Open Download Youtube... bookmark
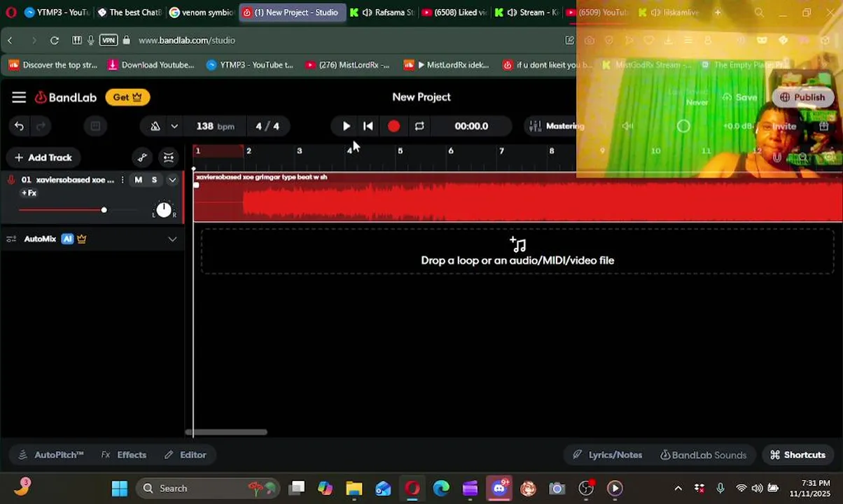This screenshot has height=504, width=843. [151, 65]
